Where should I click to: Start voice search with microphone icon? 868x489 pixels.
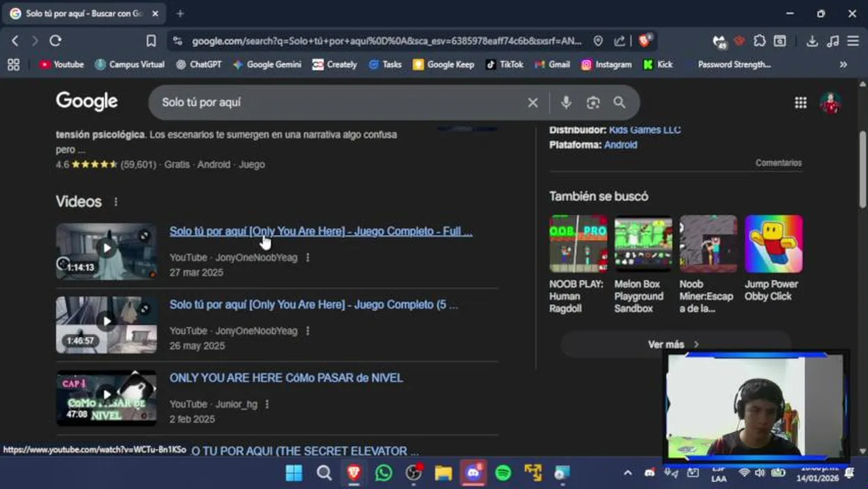tap(566, 103)
